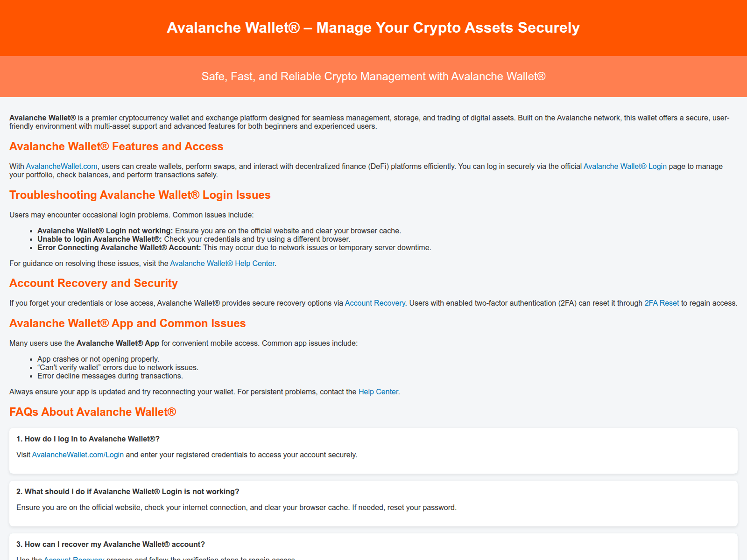Open Help Center link under app issues
747x560 pixels.
click(378, 392)
